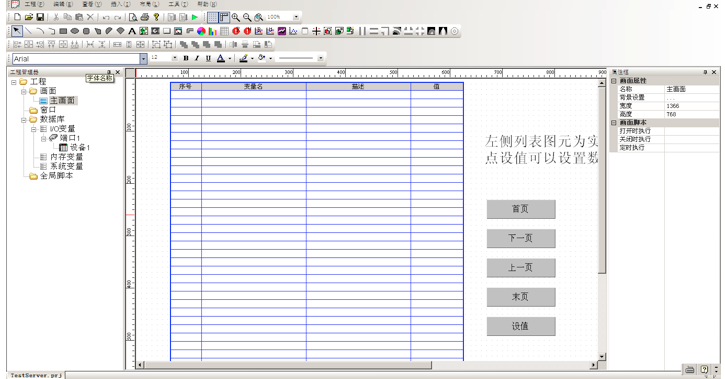Click the printer icon

coord(145,17)
